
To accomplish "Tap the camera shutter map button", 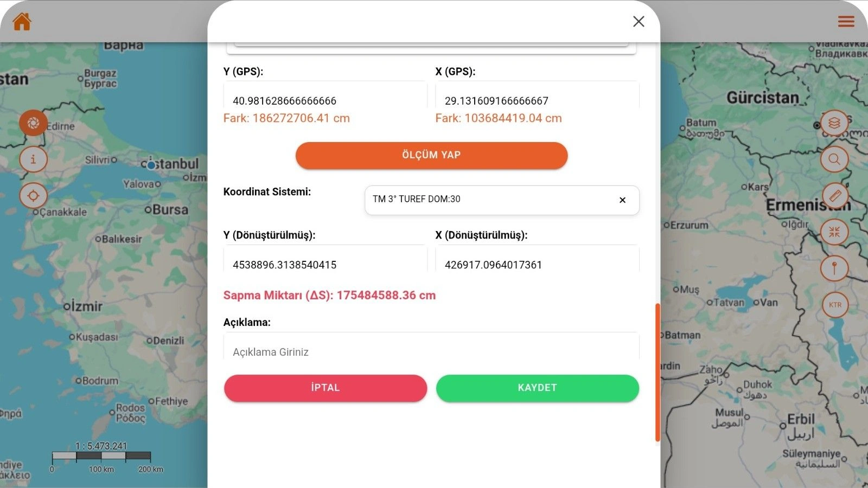I will point(33,123).
